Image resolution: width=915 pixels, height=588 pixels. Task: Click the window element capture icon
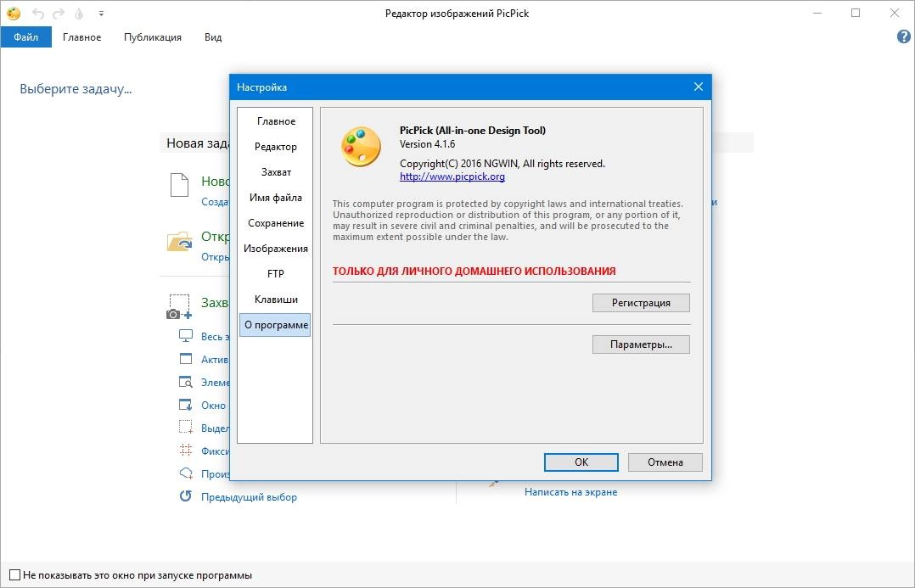[186, 382]
